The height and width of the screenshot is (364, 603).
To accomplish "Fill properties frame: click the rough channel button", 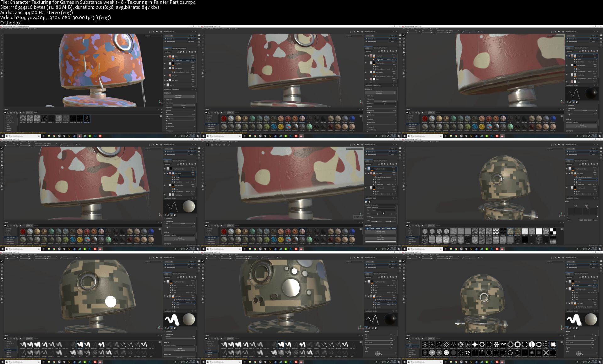I will pos(378,228).
